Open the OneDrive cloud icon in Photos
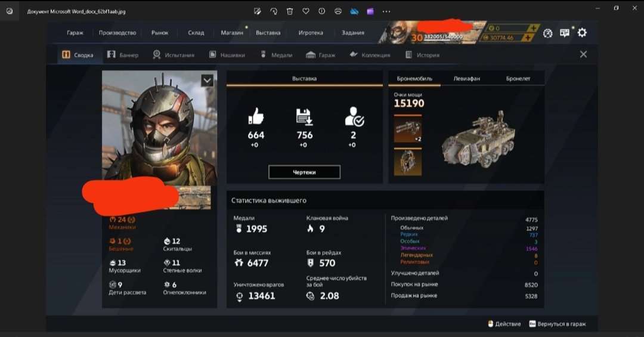The height and width of the screenshot is (337, 644). 354,11
